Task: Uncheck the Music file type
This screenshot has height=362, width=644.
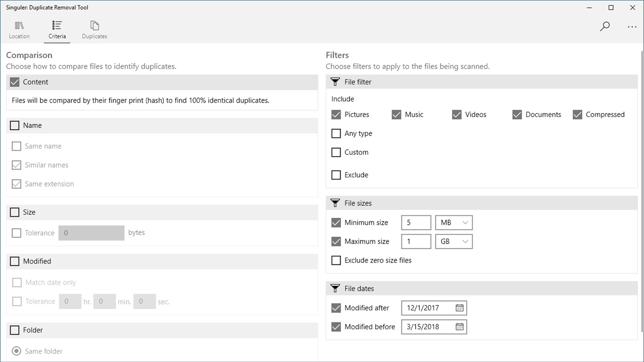Action: 396,115
